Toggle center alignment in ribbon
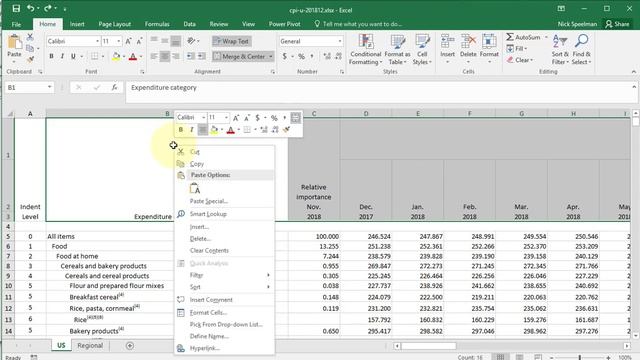The width and height of the screenshot is (640, 360). [164, 56]
